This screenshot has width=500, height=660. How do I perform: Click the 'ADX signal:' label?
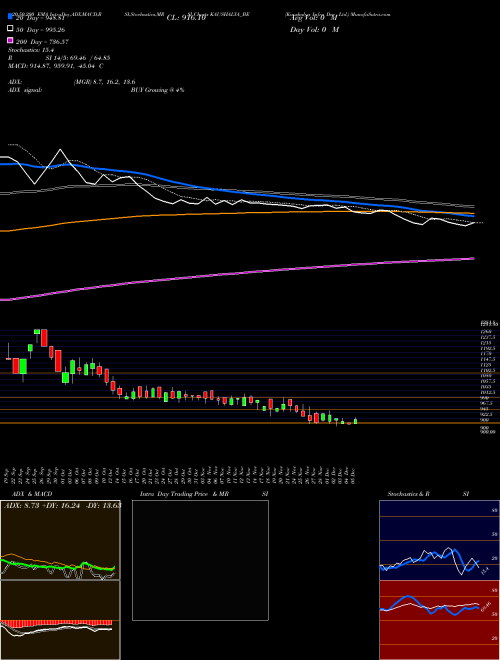tap(25, 90)
